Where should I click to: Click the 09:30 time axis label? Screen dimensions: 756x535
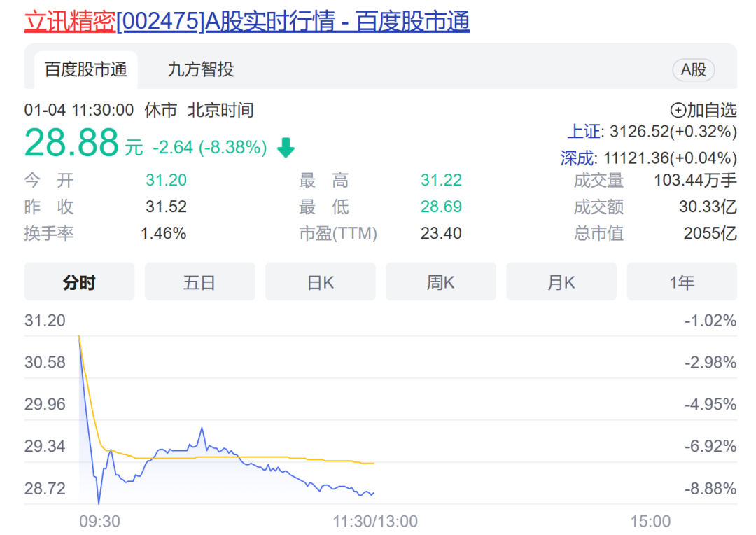point(100,521)
